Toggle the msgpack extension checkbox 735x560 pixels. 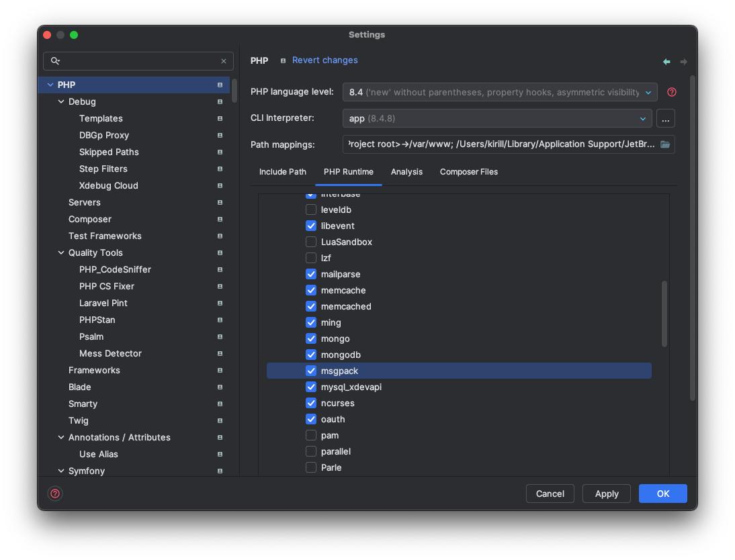pos(311,371)
